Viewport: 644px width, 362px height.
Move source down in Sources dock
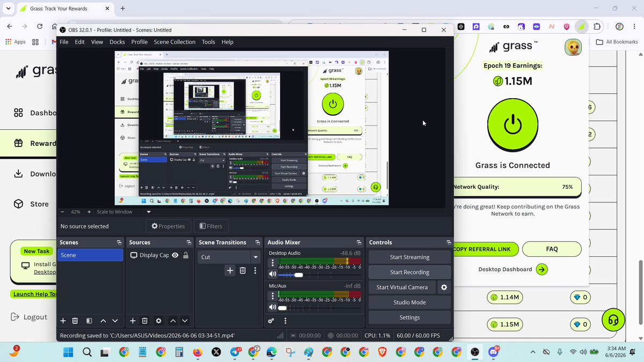185,321
